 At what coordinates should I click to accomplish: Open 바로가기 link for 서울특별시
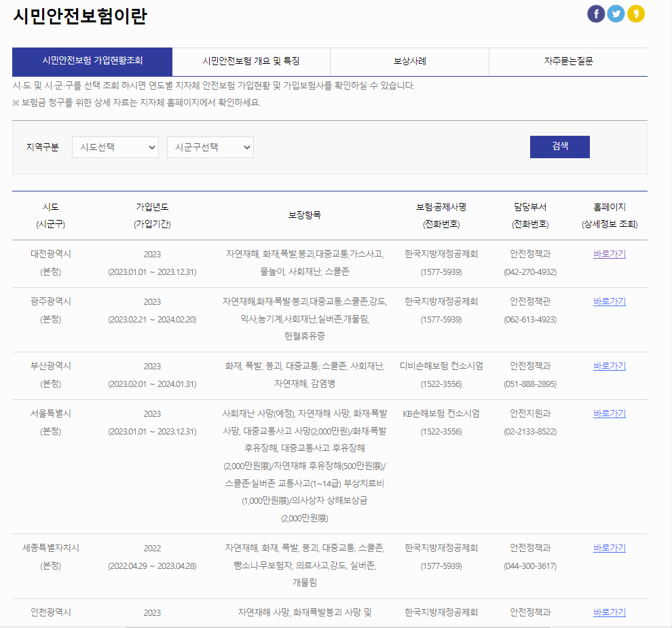[609, 413]
